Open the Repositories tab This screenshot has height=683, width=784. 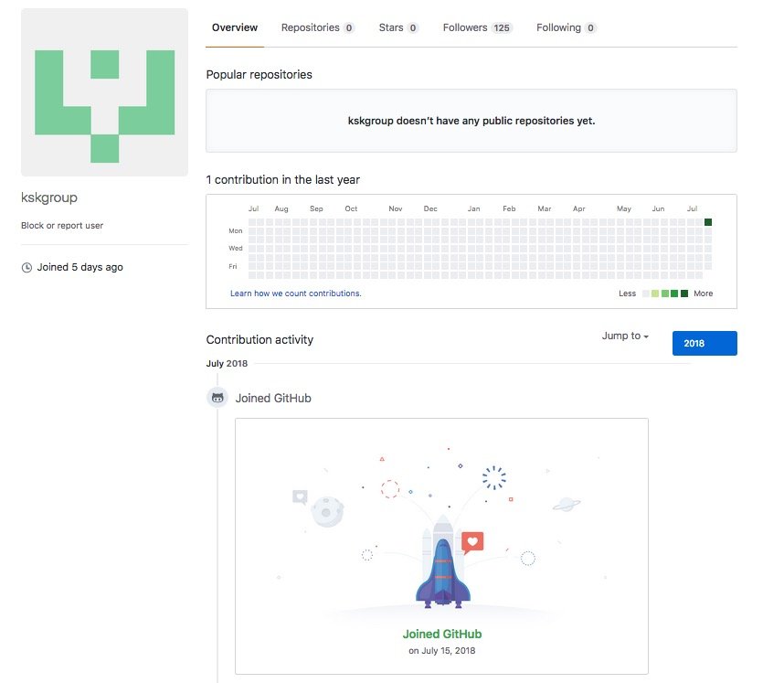pos(317,28)
